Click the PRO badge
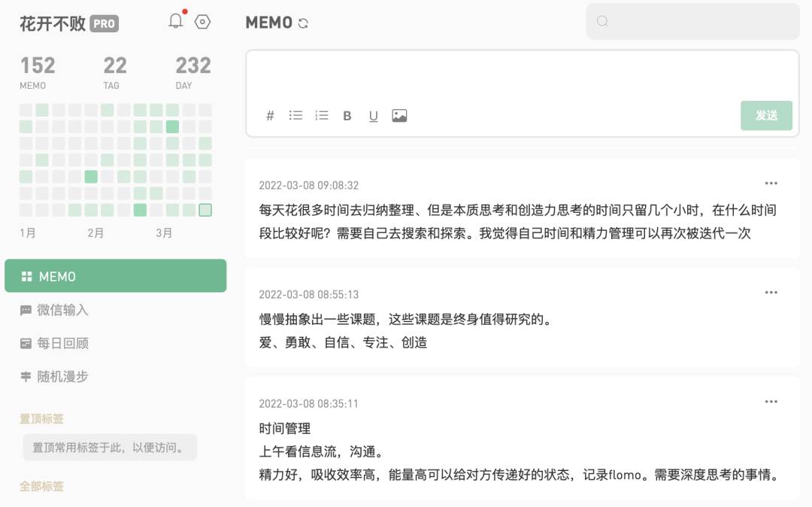812x507 pixels. pyautogui.click(x=104, y=23)
